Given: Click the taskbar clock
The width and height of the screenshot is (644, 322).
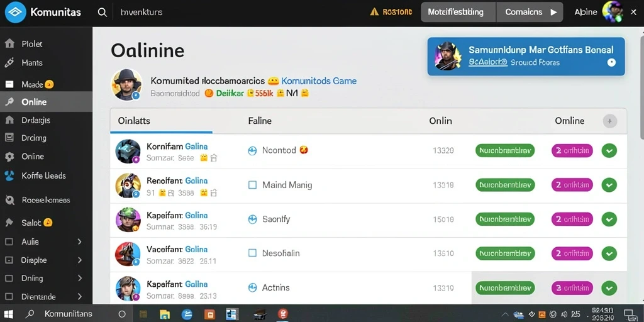Looking at the screenshot, I should pyautogui.click(x=603, y=314).
